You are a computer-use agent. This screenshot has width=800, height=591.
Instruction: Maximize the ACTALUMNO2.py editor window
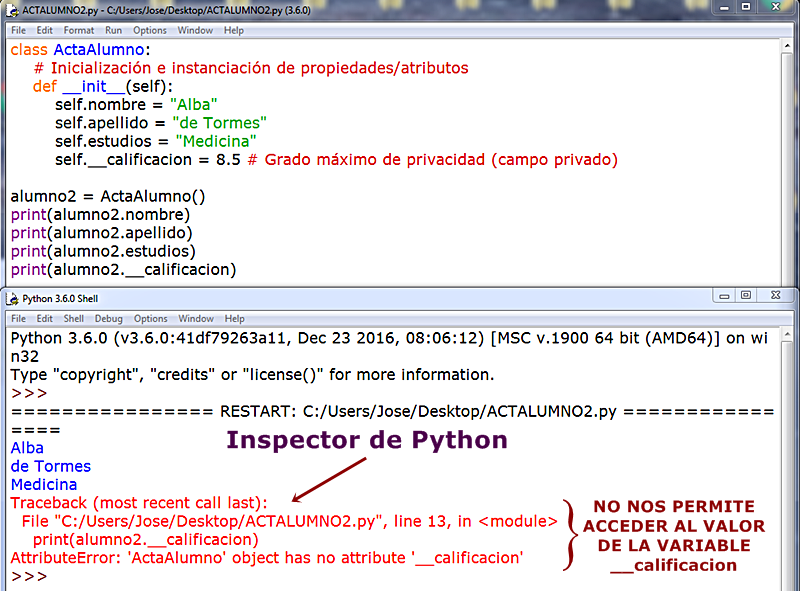[x=746, y=7]
